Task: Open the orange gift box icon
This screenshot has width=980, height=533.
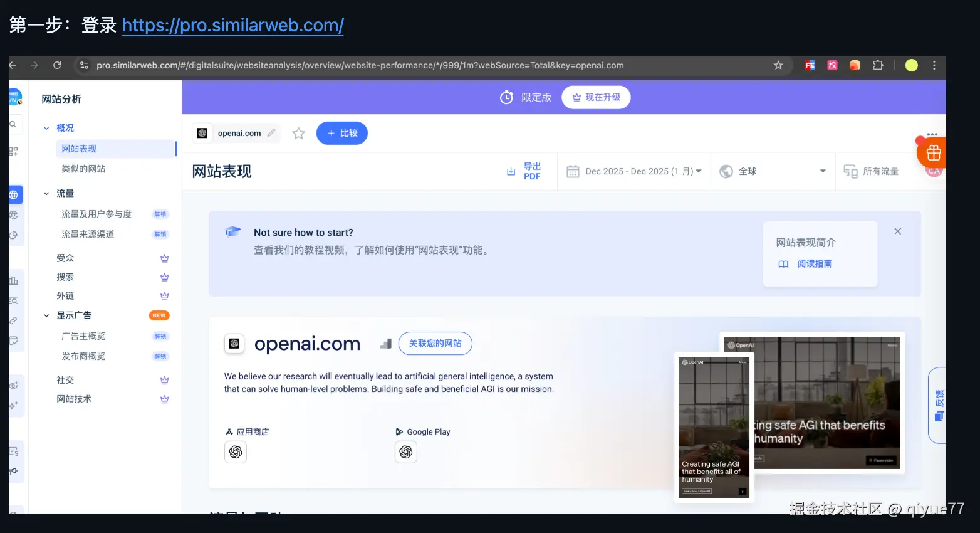Action: 933,152
